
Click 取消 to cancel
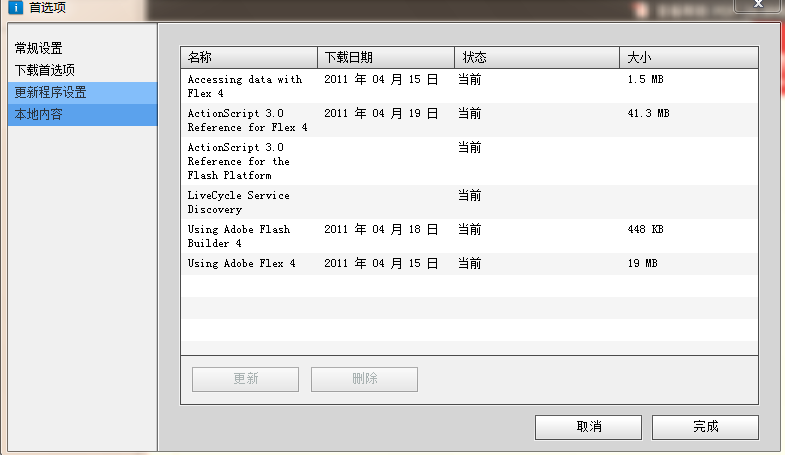tap(588, 427)
